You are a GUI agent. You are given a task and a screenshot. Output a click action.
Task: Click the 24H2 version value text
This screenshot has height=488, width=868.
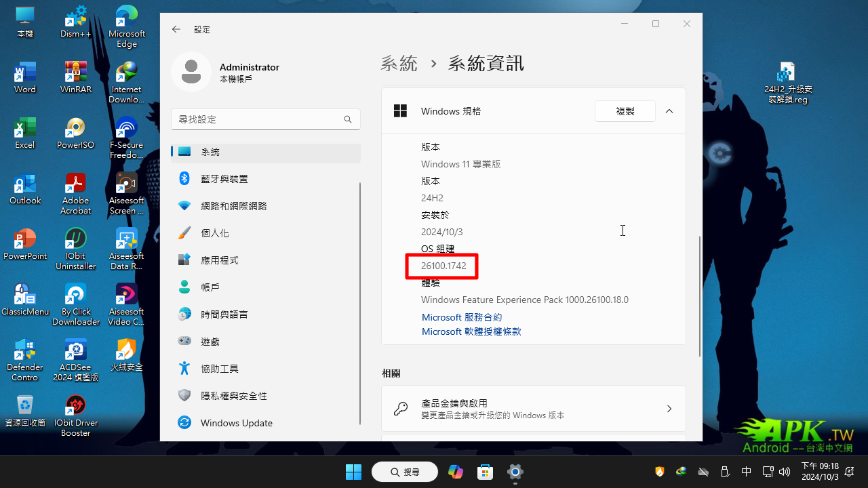tap(432, 198)
